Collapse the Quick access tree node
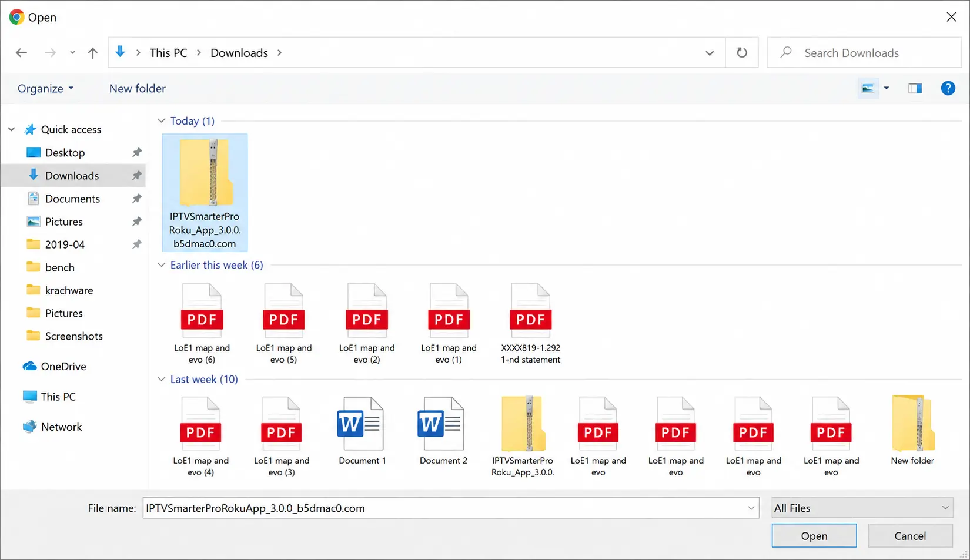Image resolution: width=970 pixels, height=560 pixels. pyautogui.click(x=12, y=129)
